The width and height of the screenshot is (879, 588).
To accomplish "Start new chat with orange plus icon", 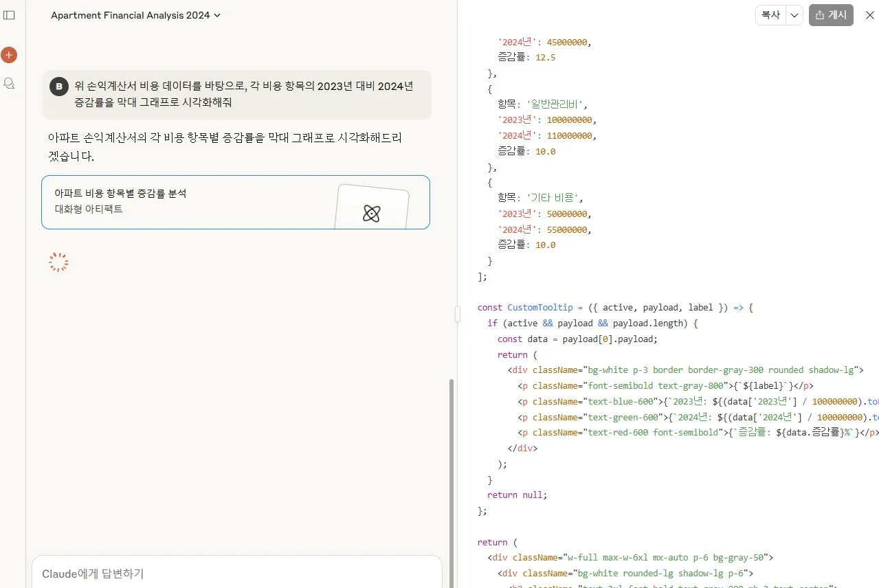I will tap(9, 55).
